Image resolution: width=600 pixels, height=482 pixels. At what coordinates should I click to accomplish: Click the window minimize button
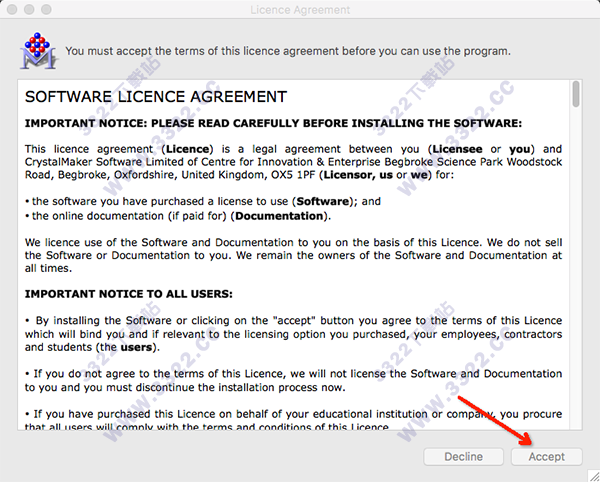(x=29, y=9)
